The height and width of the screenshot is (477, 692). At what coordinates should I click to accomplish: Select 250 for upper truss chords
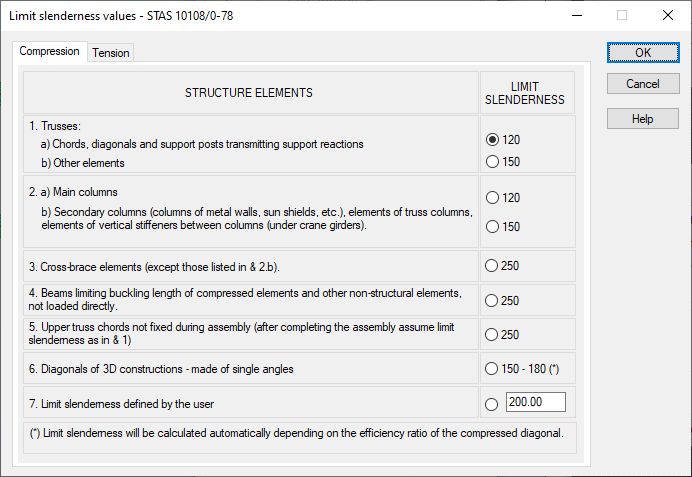click(492, 334)
